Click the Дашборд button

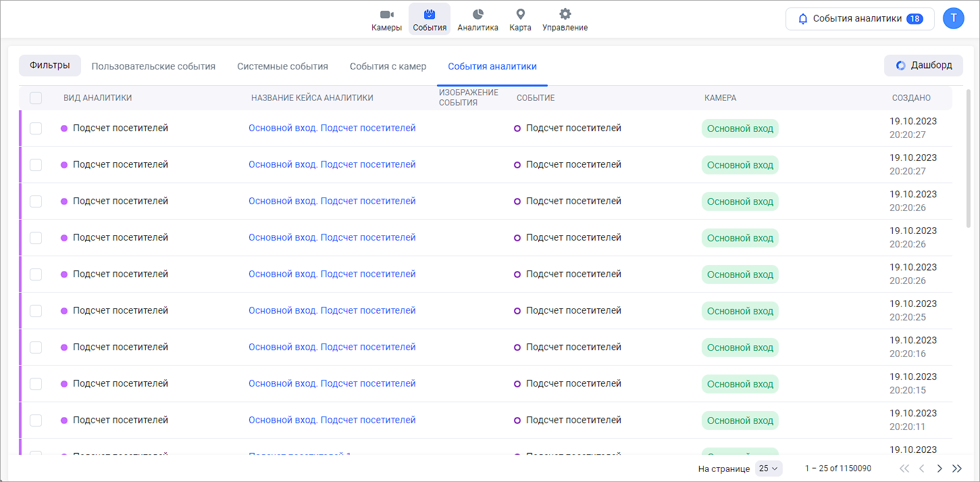click(923, 66)
